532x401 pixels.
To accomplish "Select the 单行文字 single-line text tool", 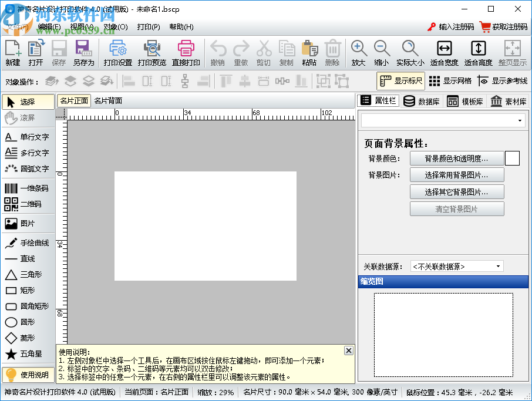I will click(28, 137).
